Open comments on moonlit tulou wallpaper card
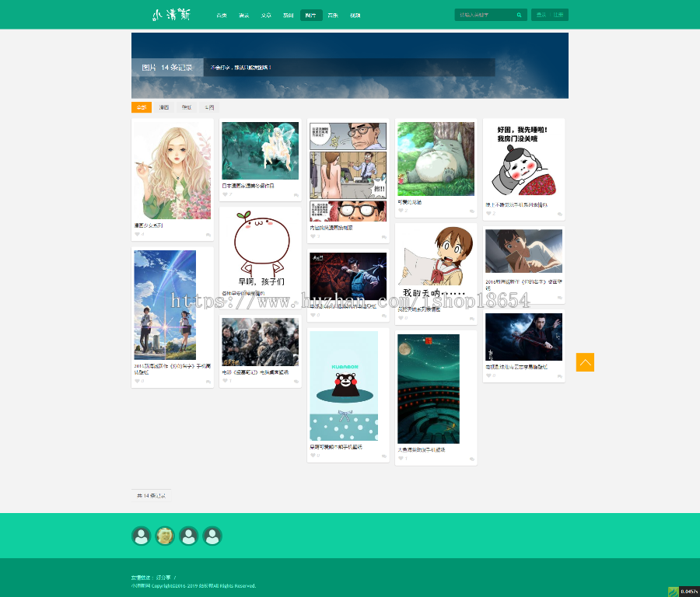This screenshot has height=597, width=700. (472, 459)
